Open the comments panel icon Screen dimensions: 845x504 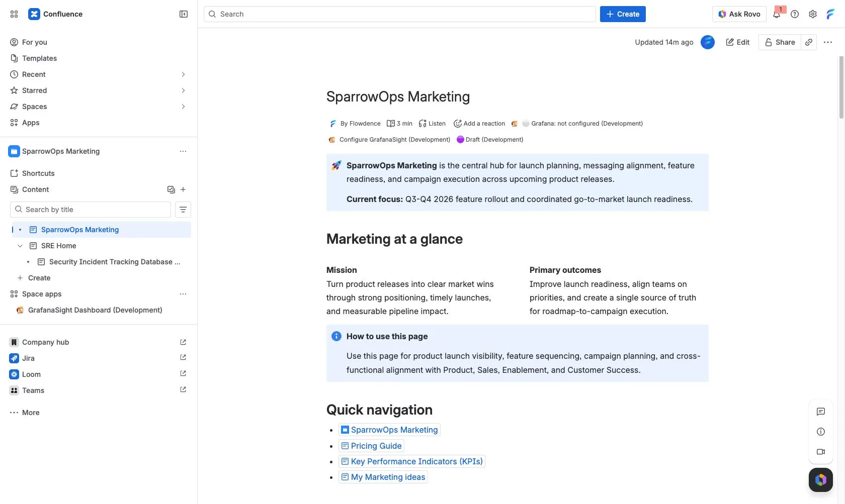(821, 412)
